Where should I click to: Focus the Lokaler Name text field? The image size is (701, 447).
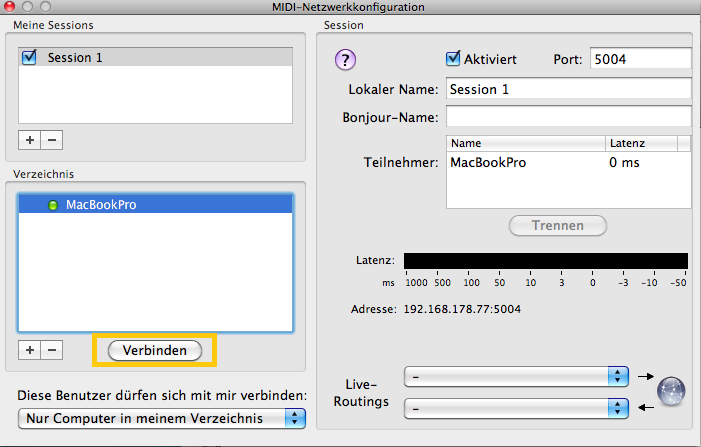pyautogui.click(x=568, y=89)
